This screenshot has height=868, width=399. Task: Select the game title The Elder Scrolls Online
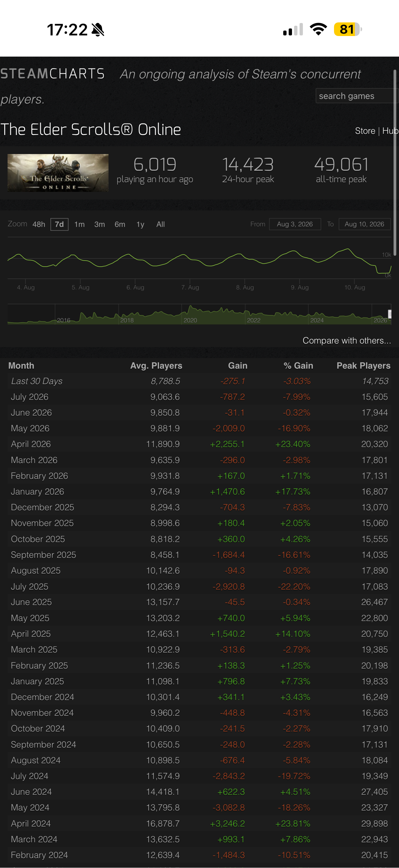point(90,130)
